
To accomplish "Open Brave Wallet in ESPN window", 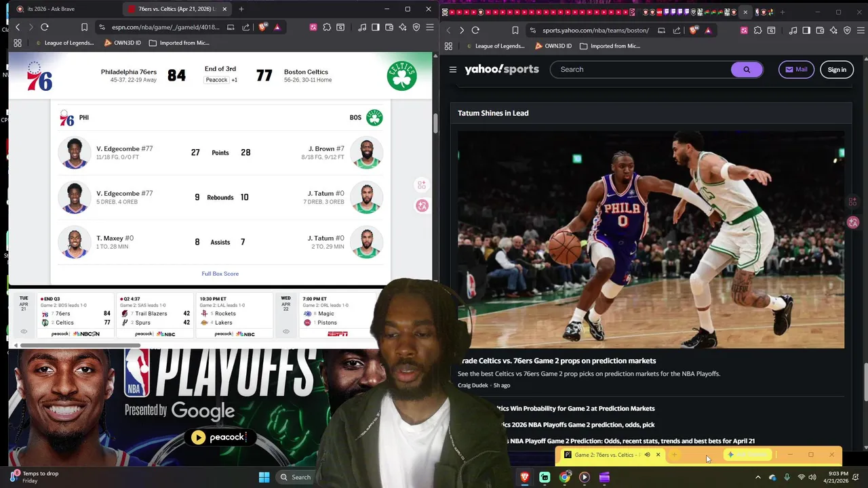I will pyautogui.click(x=389, y=27).
